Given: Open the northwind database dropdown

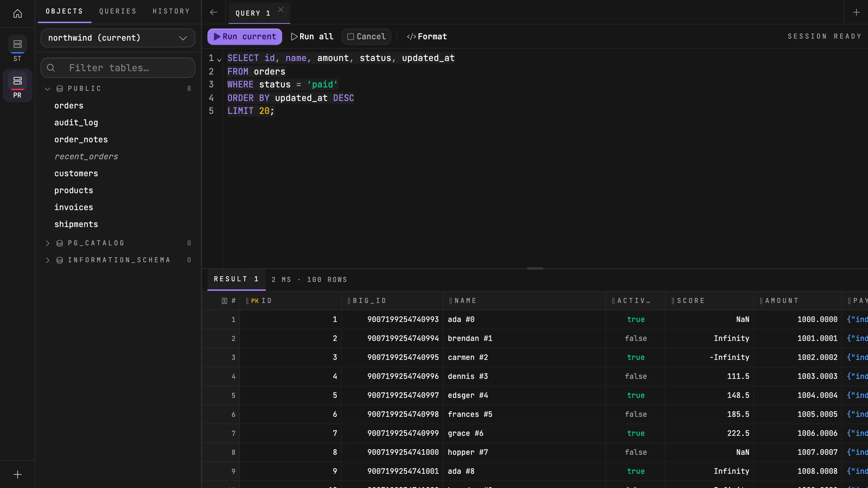Looking at the screenshot, I should (x=118, y=38).
